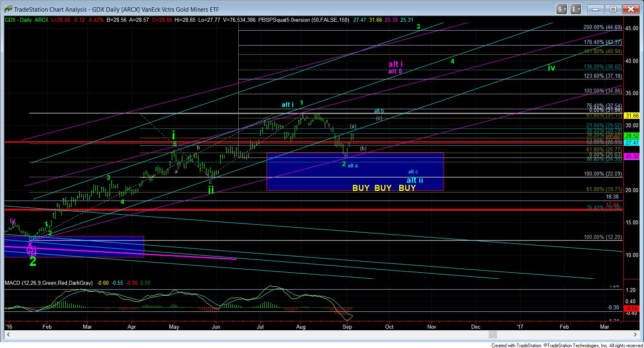The height and width of the screenshot is (348, 644).
Task: Open the S symbol-link dropdown
Action: pos(562,9)
